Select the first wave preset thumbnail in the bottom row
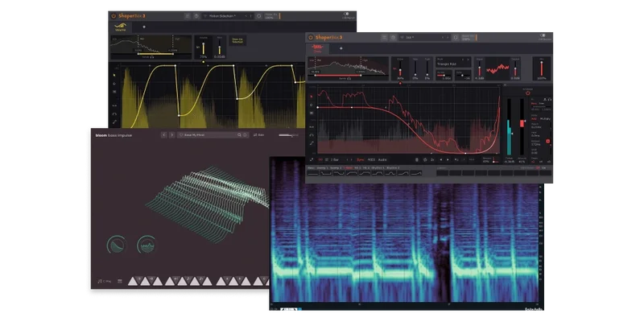Image resolution: width=644 pixels, height=322 pixels. [313, 173]
